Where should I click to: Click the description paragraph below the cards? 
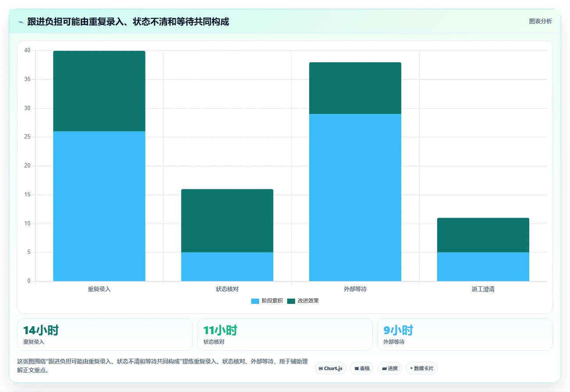tap(163, 366)
